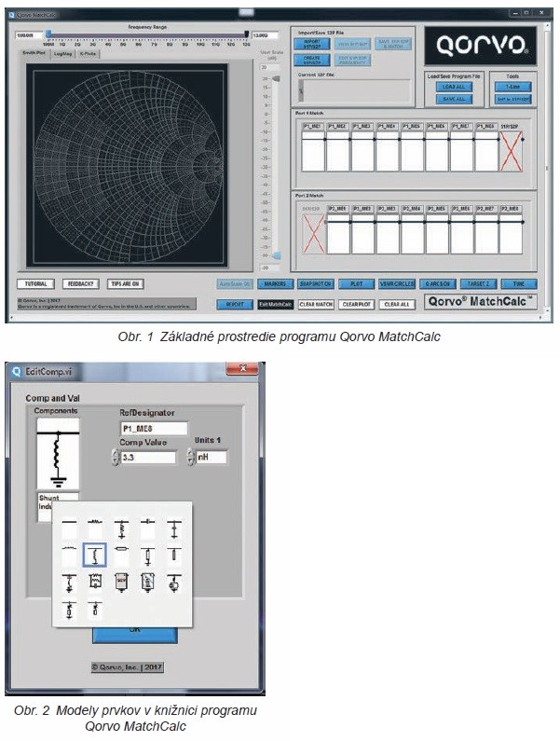
Task: Open the P2_ME8 matching element slot
Action: (511, 233)
